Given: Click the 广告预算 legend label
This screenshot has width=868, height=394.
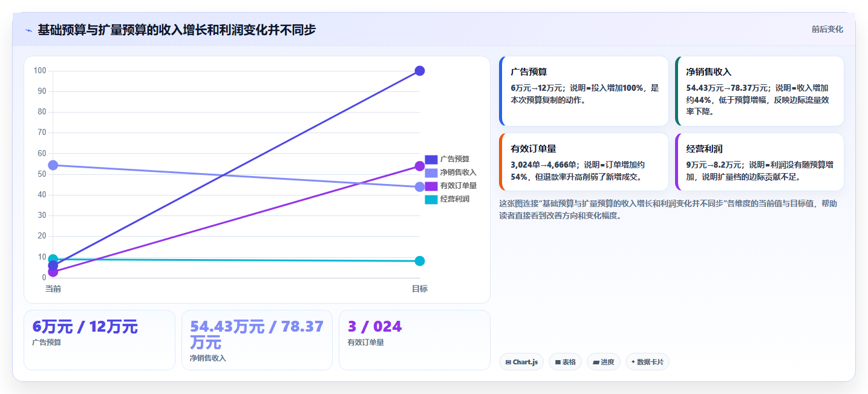Looking at the screenshot, I should point(455,159).
